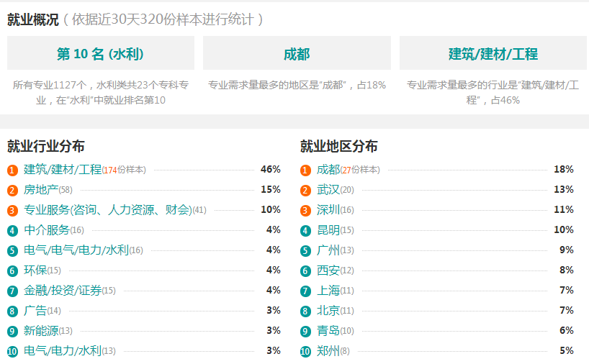Click rank badge 2 beside 武汉
Viewport: 589px width, 364px height.
[305, 191]
